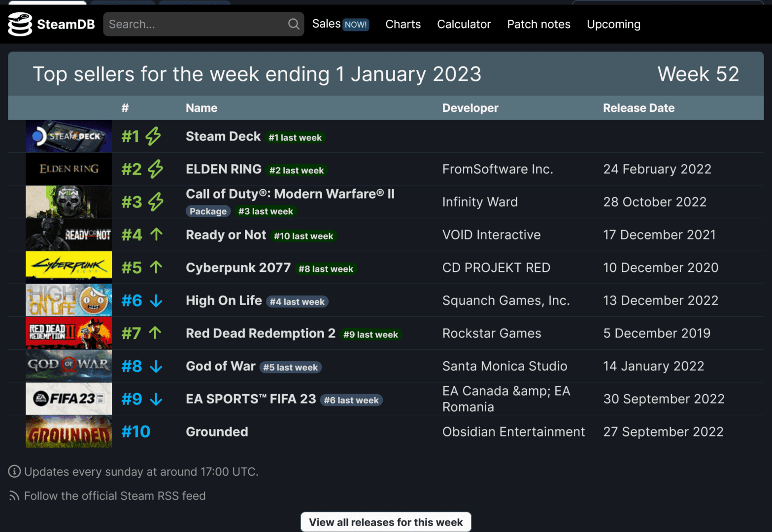Click the info icon beside updates notice
This screenshot has height=532, width=772.
(x=14, y=471)
